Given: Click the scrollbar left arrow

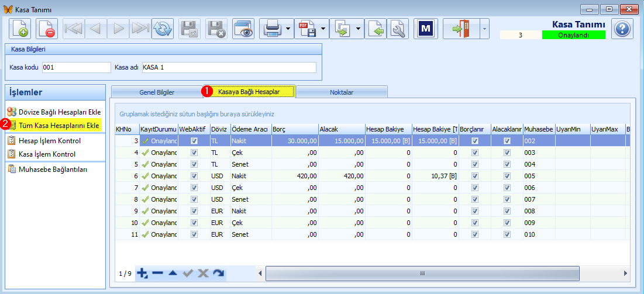Looking at the screenshot, I should (260, 273).
